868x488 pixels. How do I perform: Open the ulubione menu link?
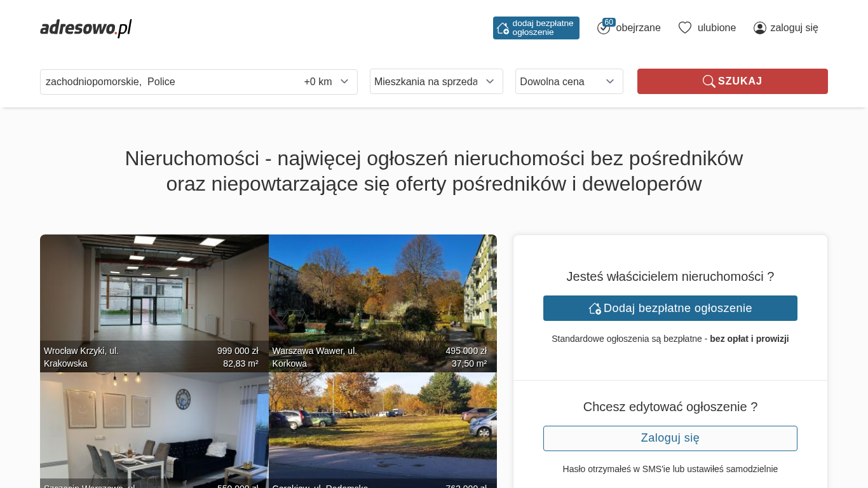pos(716,28)
